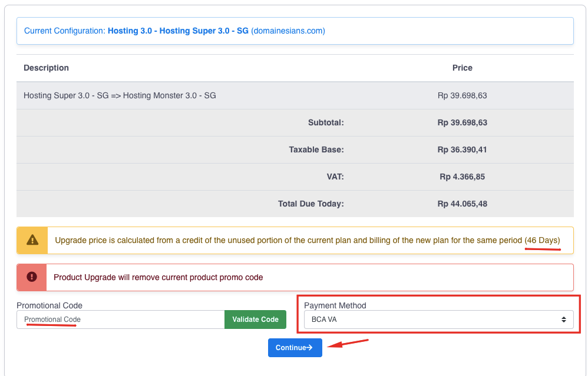Click the Price column header
The width and height of the screenshot is (588, 376).
click(x=463, y=68)
